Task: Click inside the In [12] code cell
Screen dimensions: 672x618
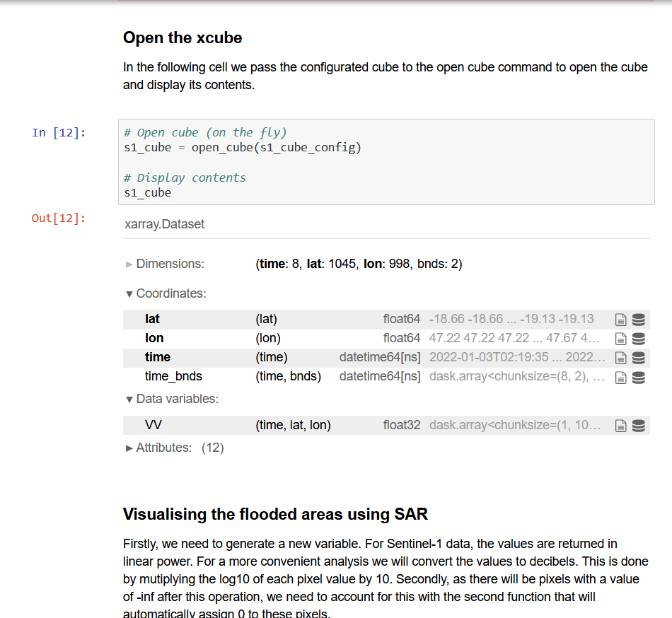Action: (x=386, y=162)
